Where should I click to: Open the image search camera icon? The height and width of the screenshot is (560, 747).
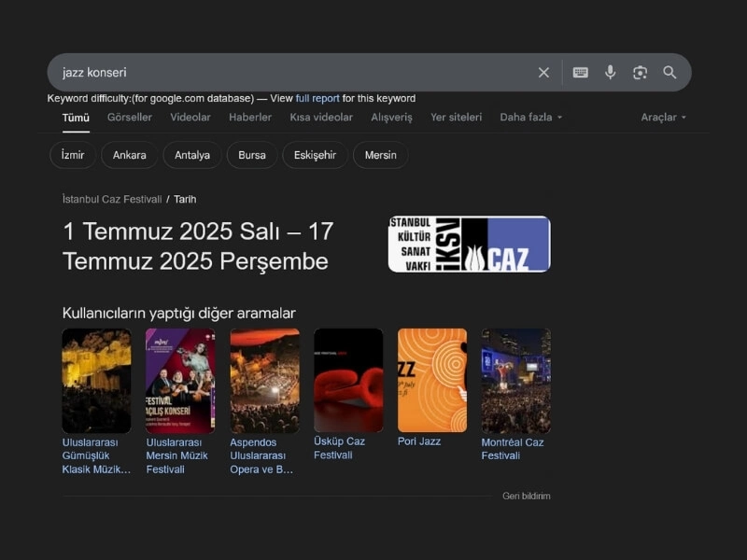(640, 73)
